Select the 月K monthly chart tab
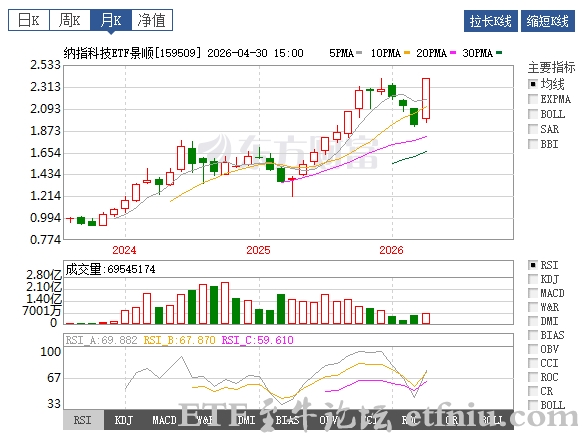583x440 pixels. pyautogui.click(x=111, y=20)
